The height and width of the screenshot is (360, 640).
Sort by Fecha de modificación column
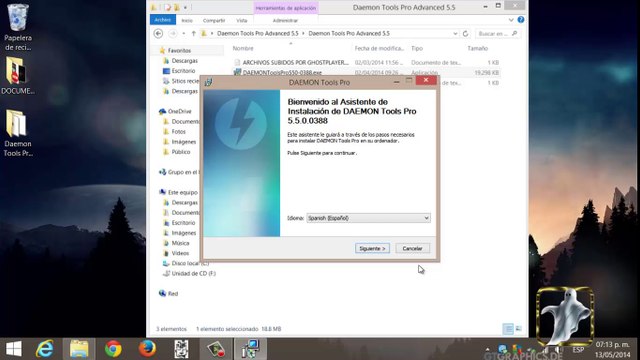(x=379, y=48)
